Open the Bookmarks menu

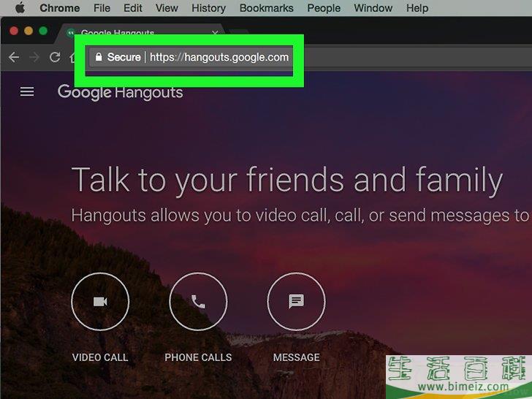click(x=266, y=8)
